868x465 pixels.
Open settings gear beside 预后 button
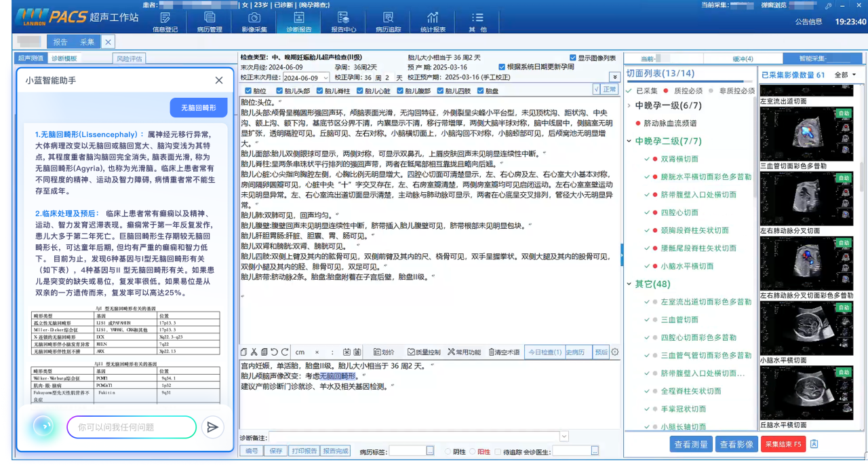pos(615,352)
